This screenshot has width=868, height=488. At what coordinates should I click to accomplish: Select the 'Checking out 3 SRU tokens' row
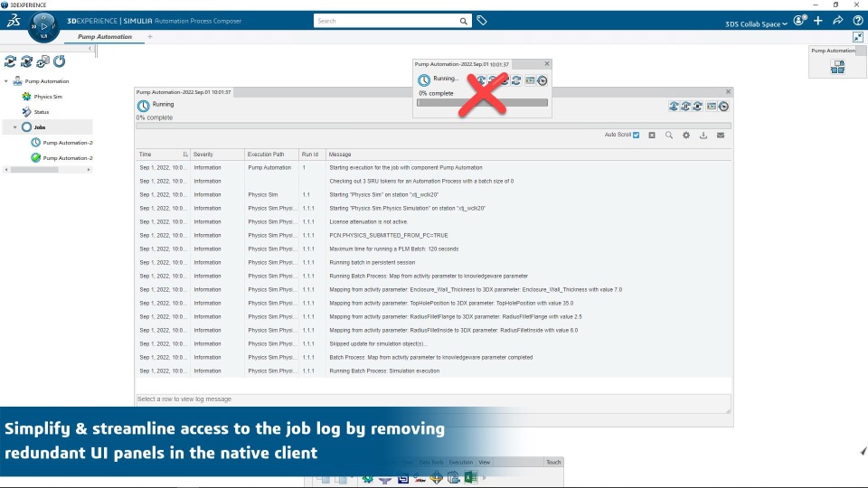tap(433, 182)
